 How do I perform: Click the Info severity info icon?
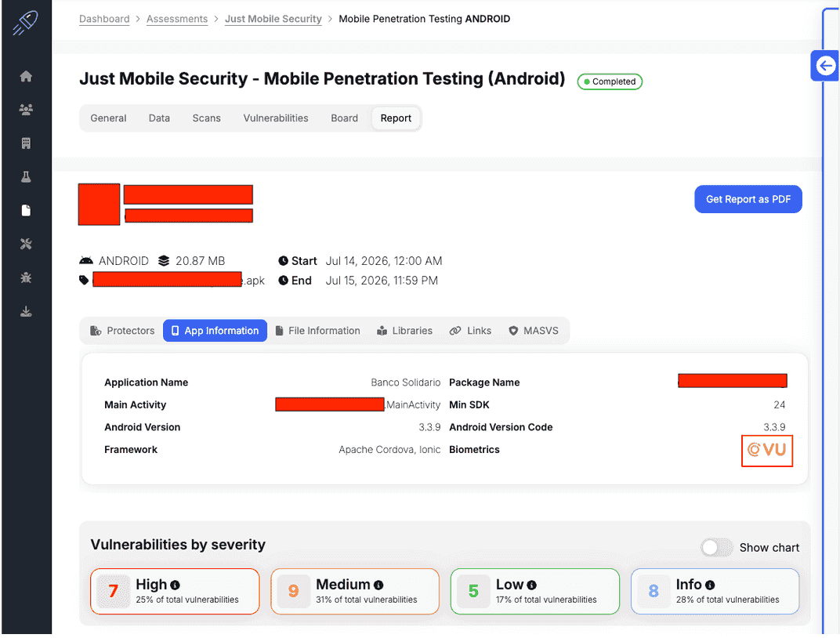(x=710, y=585)
